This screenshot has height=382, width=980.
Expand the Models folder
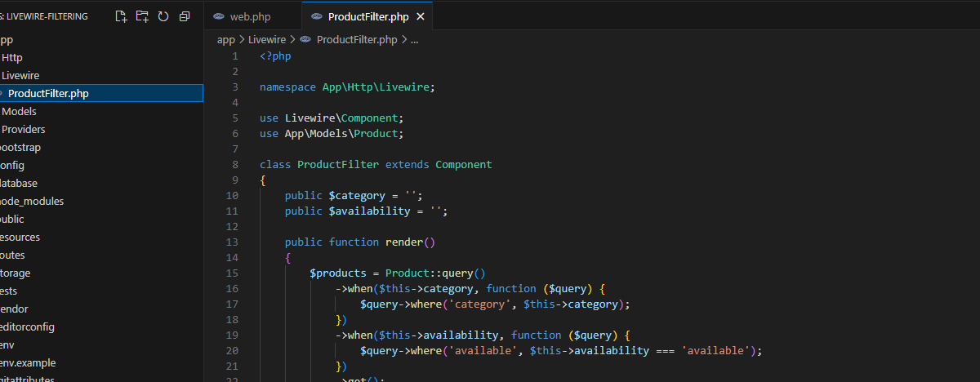(x=101, y=111)
